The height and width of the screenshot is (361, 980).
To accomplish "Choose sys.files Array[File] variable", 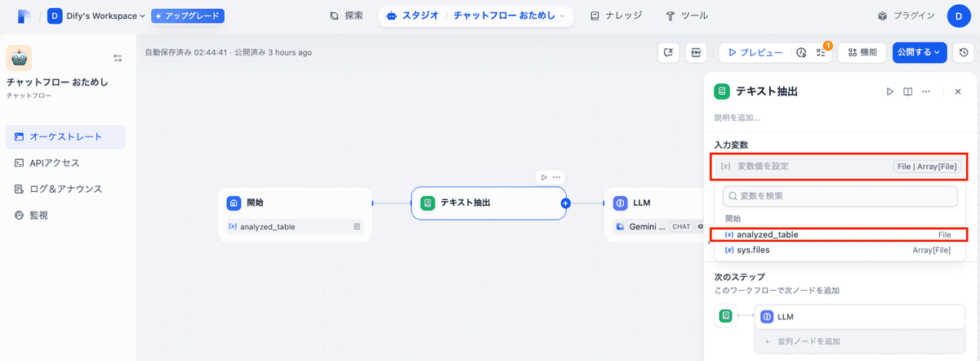I will click(840, 250).
